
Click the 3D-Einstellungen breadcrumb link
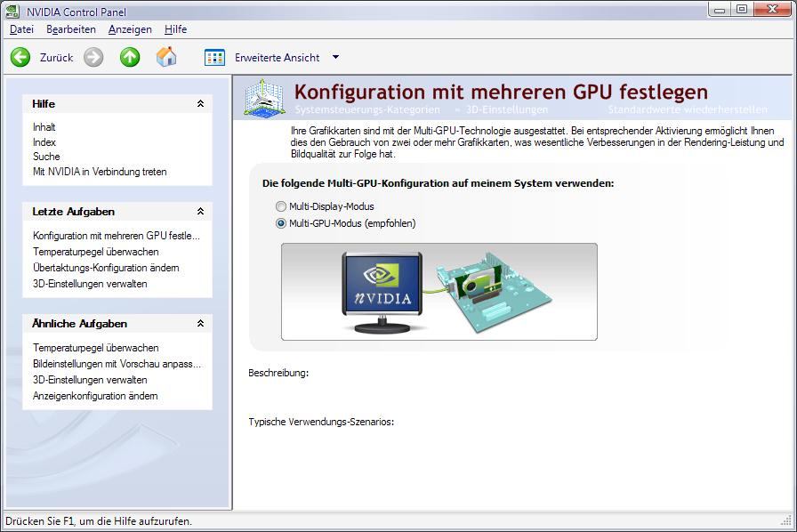pos(507,109)
